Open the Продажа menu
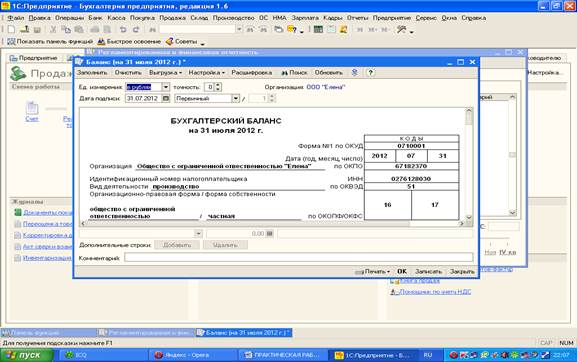The image size is (577, 362). pyautogui.click(x=172, y=18)
